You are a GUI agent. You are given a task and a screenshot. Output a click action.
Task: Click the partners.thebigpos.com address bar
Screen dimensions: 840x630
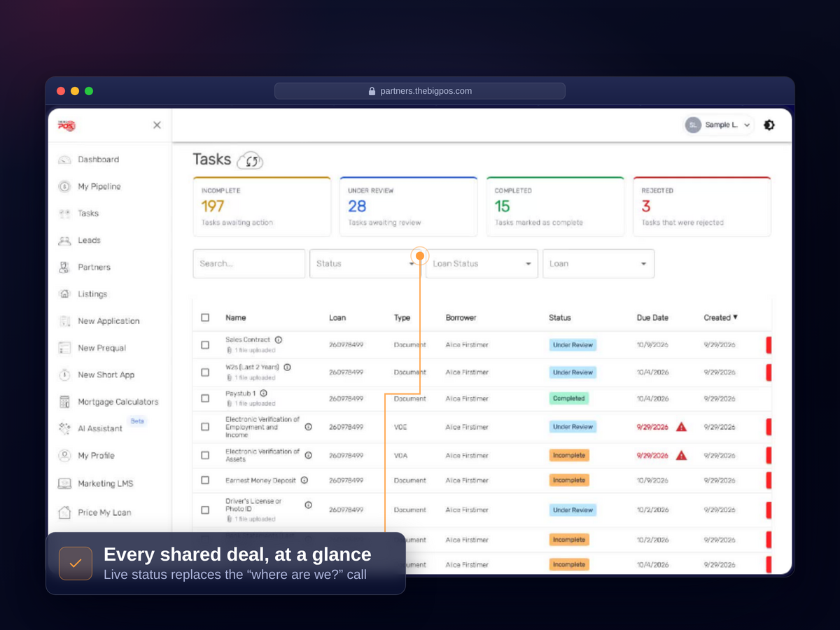point(420,91)
